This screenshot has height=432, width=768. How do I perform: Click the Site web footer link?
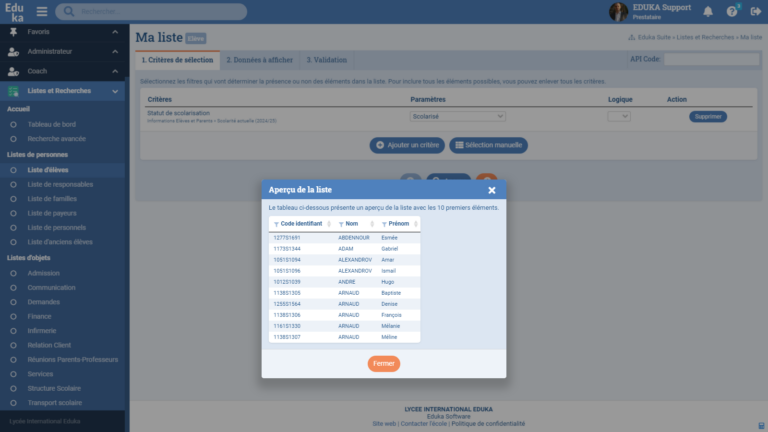[384, 424]
